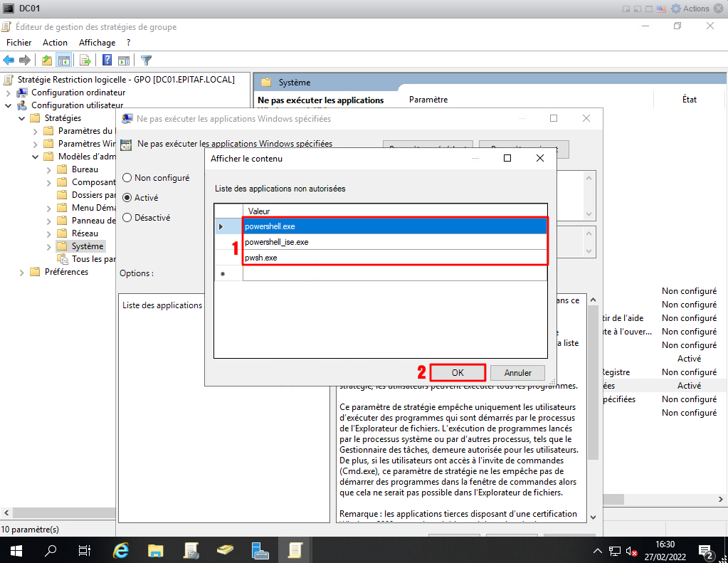The width and height of the screenshot is (728, 563).
Task: Open the Fichier menu
Action: coord(19,43)
